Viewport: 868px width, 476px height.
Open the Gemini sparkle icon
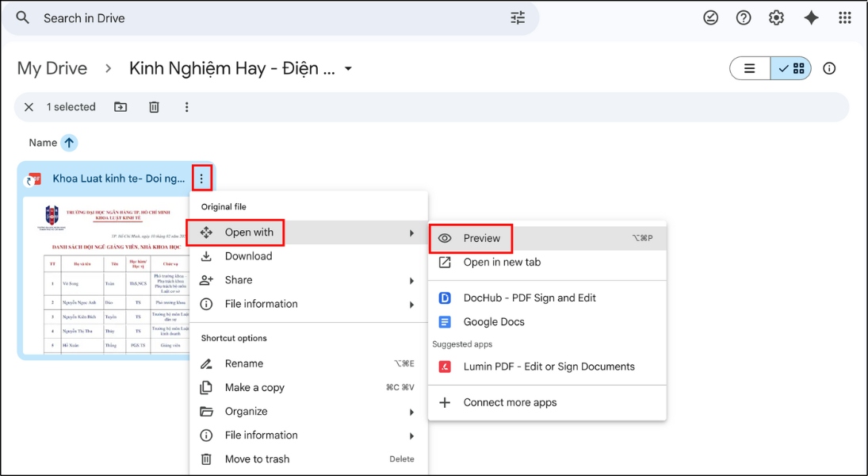pyautogui.click(x=811, y=17)
